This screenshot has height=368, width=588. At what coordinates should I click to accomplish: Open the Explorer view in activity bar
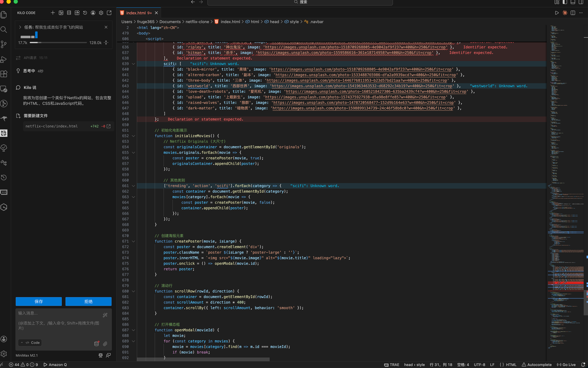click(x=4, y=15)
